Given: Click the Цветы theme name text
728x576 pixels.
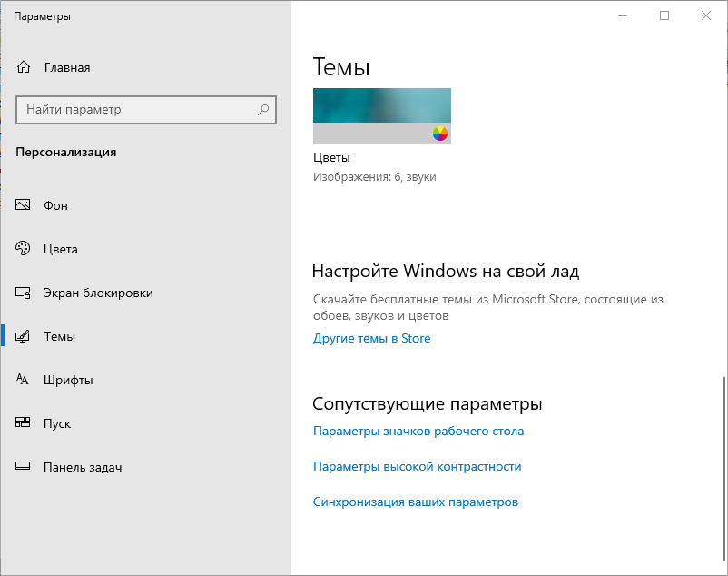Looking at the screenshot, I should pyautogui.click(x=331, y=158).
